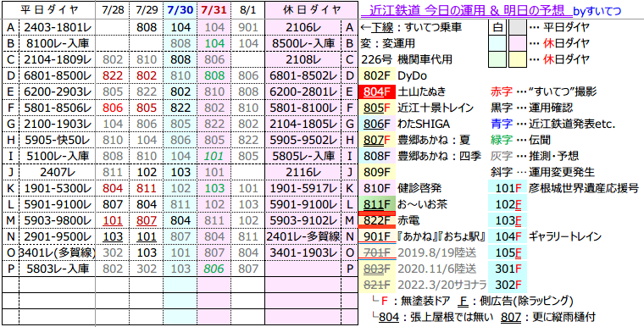The image size is (644, 327).
Task: Click the 1901-5917レ holiday service cell
Action: click(x=303, y=188)
